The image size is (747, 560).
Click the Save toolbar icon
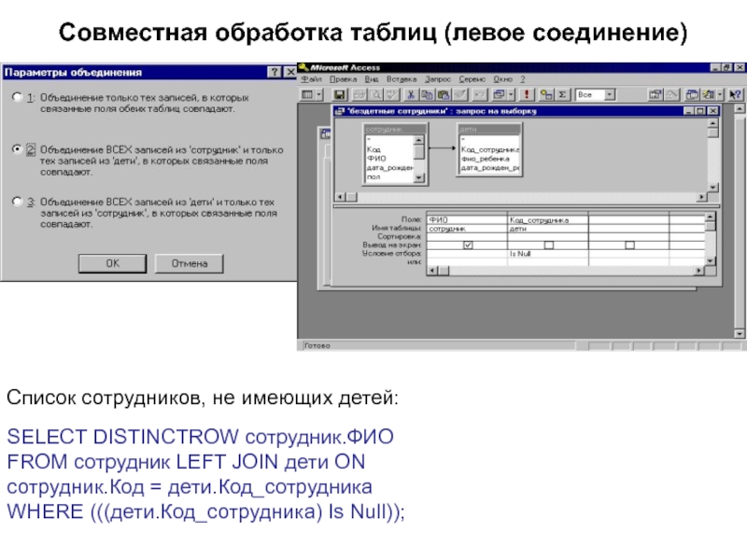click(x=340, y=94)
